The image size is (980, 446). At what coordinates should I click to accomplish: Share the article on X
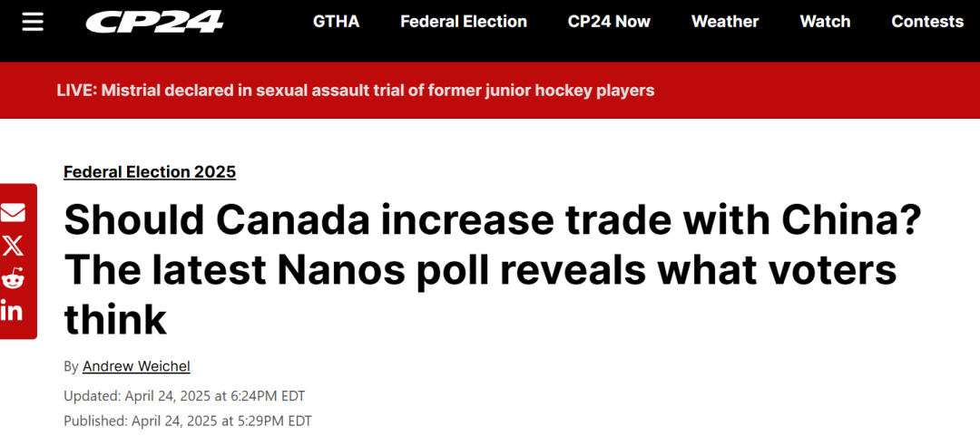(13, 246)
